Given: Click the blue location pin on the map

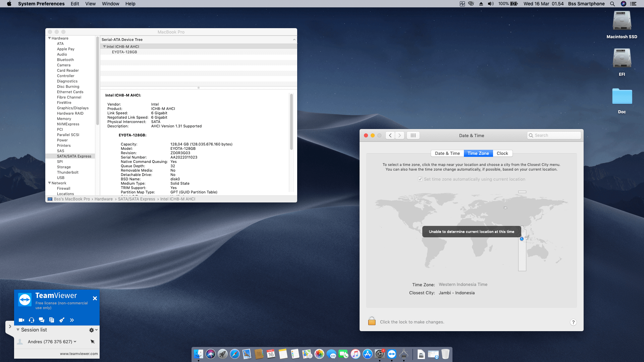Looking at the screenshot, I should tap(522, 239).
